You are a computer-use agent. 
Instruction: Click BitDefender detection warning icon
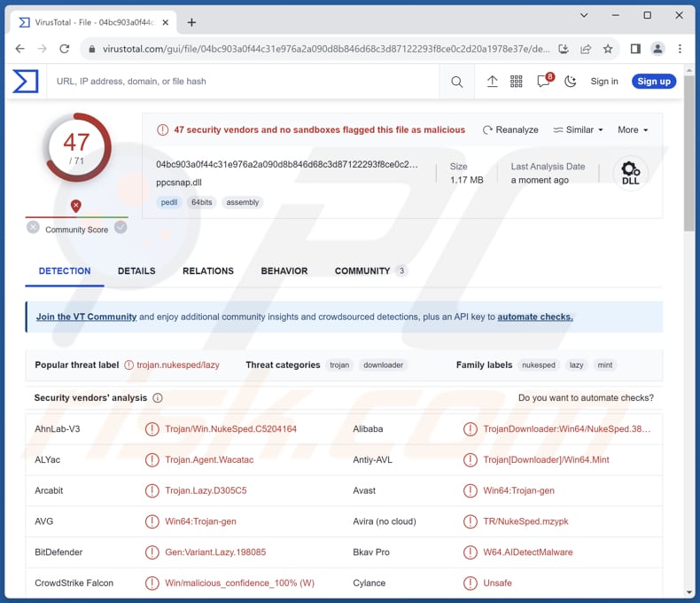click(152, 552)
